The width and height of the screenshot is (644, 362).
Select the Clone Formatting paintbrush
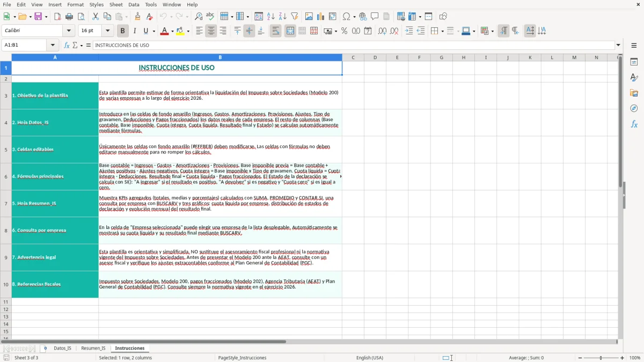(138, 17)
